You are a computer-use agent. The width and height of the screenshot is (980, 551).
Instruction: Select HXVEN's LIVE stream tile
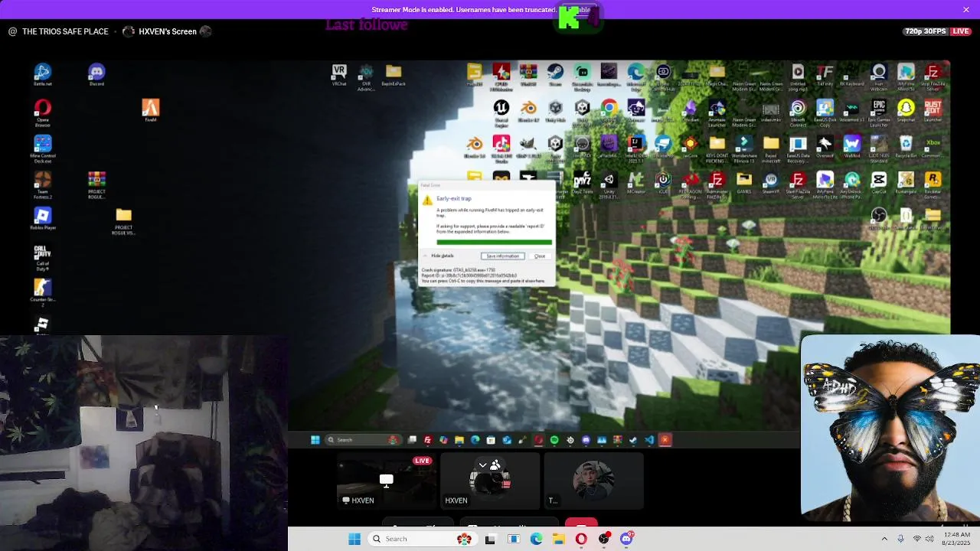tap(387, 481)
